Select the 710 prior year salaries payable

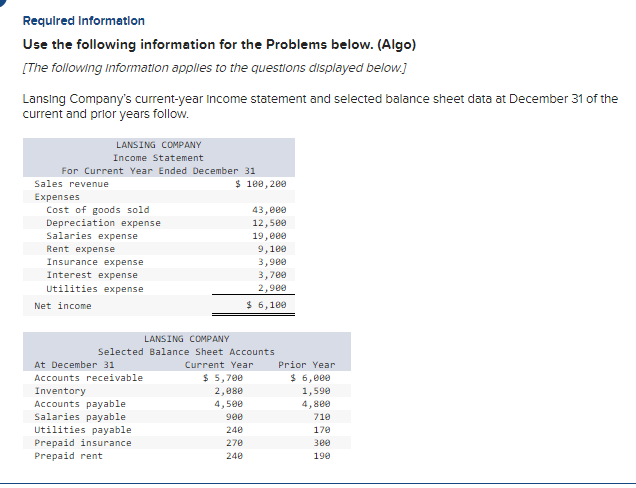[322, 417]
